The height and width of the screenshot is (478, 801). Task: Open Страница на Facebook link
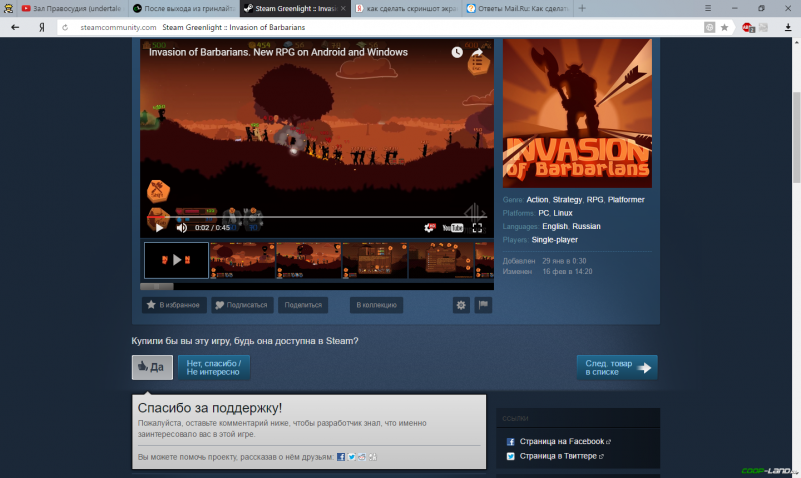(562, 441)
